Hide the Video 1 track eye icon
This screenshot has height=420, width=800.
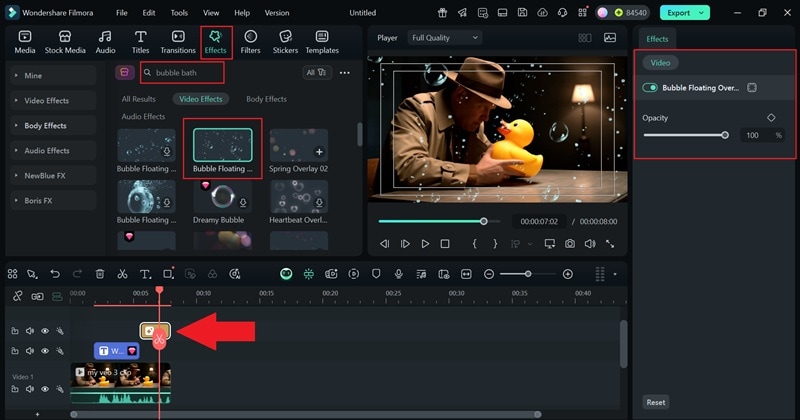(x=45, y=389)
